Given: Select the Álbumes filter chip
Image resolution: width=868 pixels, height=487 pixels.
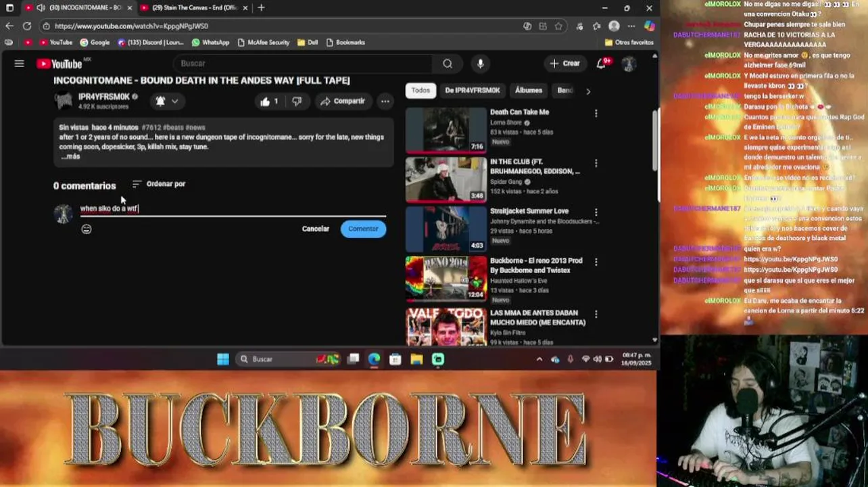Looking at the screenshot, I should tap(529, 91).
